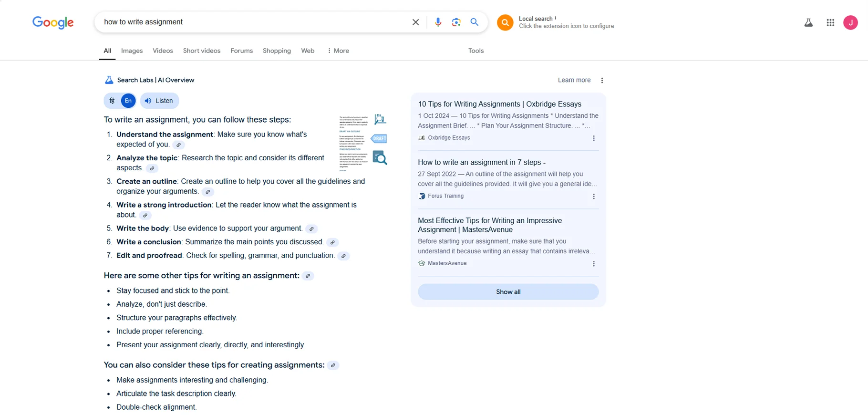Submit search with magnifier icon
Viewport: 868px width, 415px height.
point(475,22)
